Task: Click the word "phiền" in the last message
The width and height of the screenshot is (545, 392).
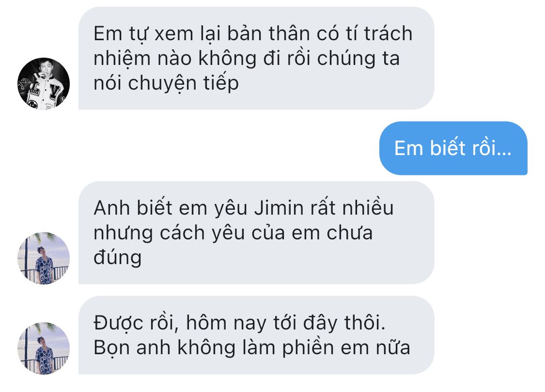Action: coord(309,348)
